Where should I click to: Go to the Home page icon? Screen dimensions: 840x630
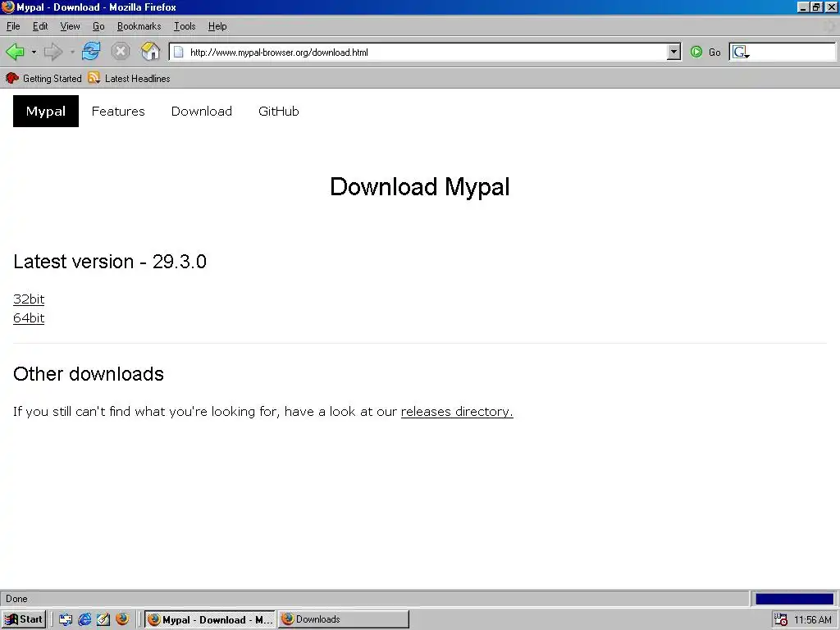point(151,52)
